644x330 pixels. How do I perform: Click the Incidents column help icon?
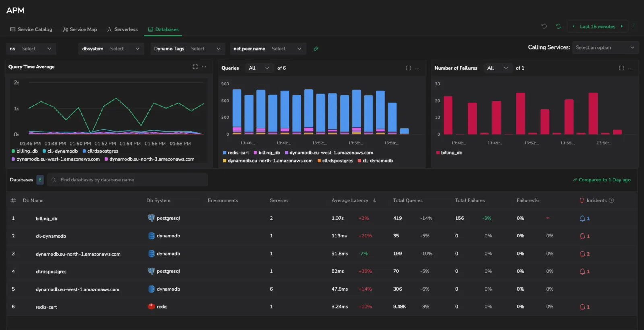611,200
